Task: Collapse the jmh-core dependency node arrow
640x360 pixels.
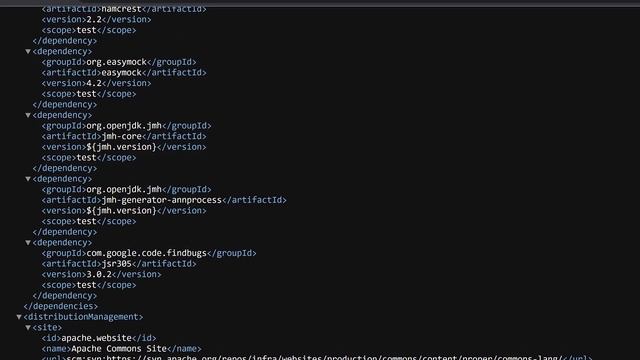Action: [28, 115]
